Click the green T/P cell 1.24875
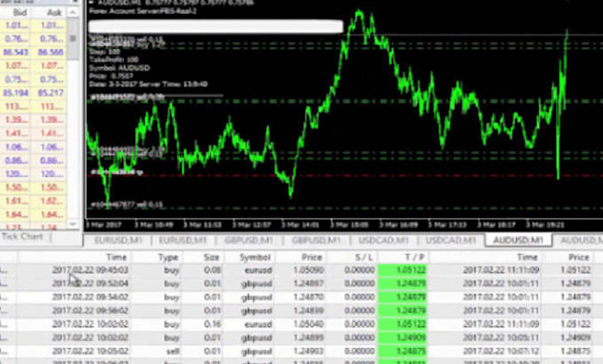The height and width of the screenshot is (364, 603). (x=403, y=352)
